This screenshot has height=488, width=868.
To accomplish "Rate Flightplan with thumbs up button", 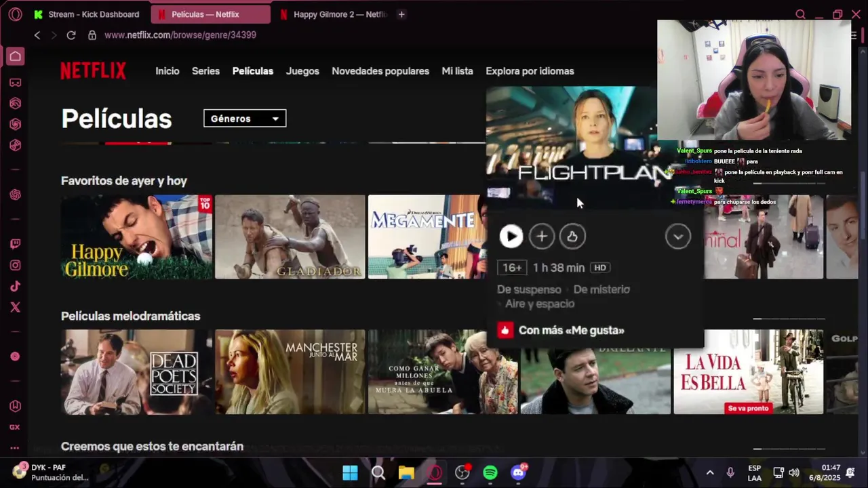I will click(x=572, y=236).
